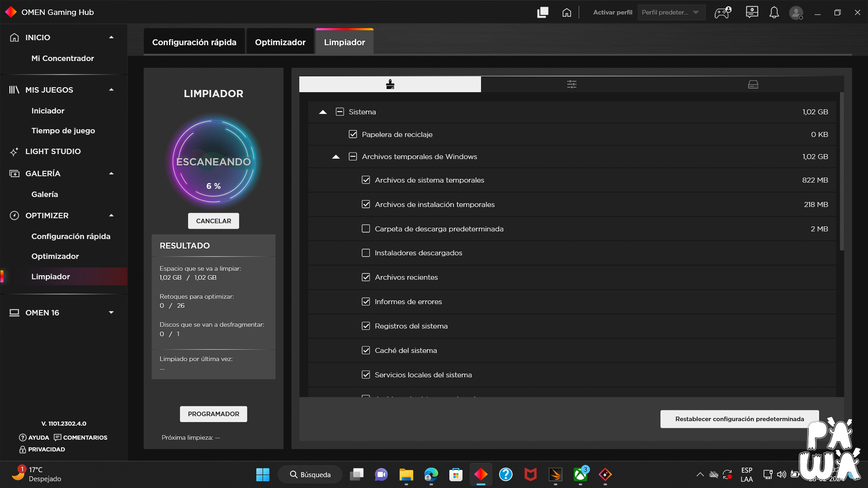Image resolution: width=868 pixels, height=488 pixels.
Task: Click the OMEN 16 laptop icon
Action: click(14, 313)
